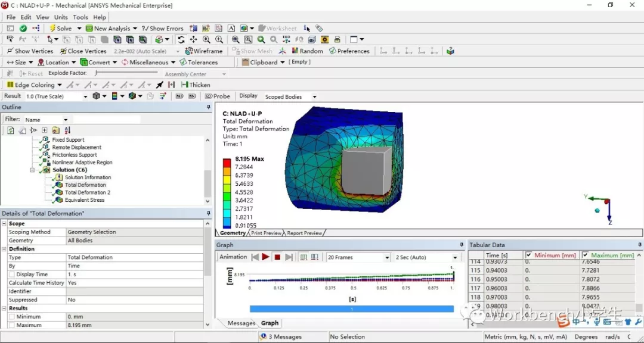
Task: Select Equivalent Stress in the outline
Action: coord(85,200)
